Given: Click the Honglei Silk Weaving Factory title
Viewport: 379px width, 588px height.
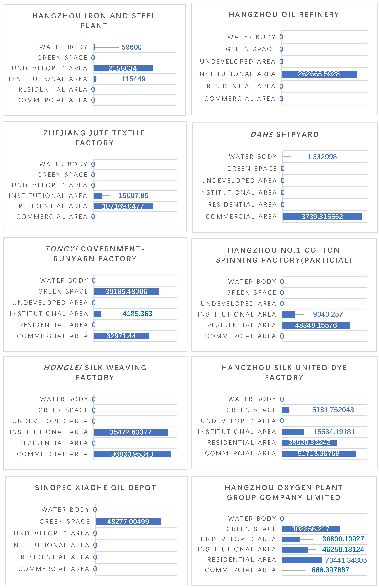Looking at the screenshot, I should 95,372.
